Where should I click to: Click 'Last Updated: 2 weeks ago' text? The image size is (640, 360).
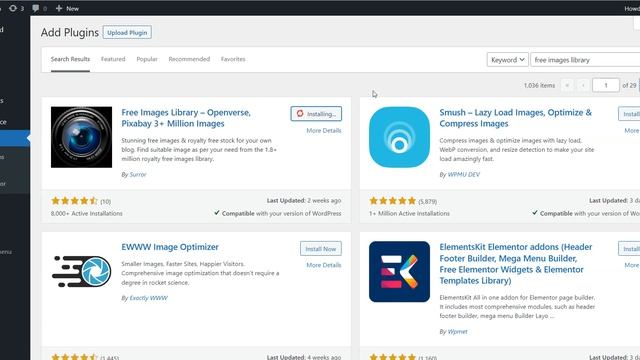tap(304, 200)
